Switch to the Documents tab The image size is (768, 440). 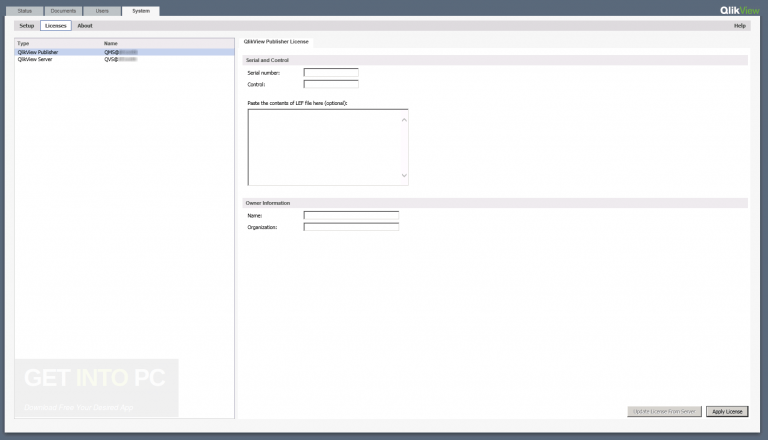point(63,11)
